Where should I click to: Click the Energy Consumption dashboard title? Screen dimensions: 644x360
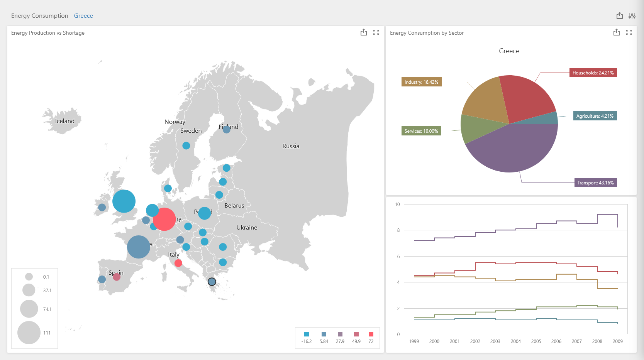[39, 16]
